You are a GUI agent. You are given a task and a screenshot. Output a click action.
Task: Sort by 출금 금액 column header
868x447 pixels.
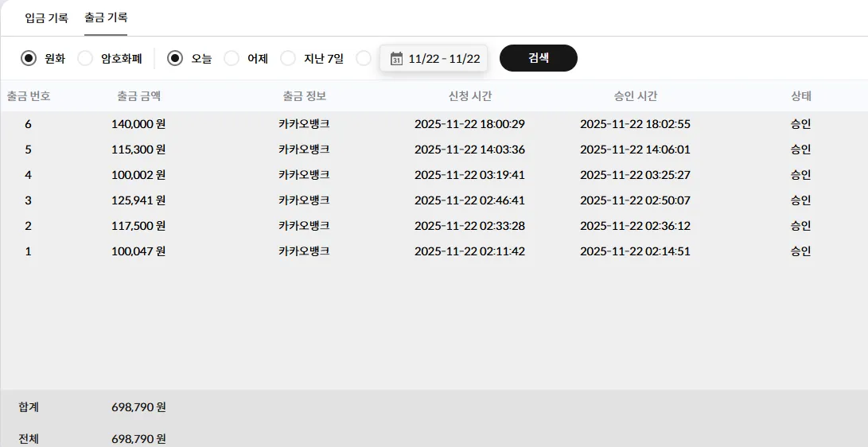[x=138, y=95]
